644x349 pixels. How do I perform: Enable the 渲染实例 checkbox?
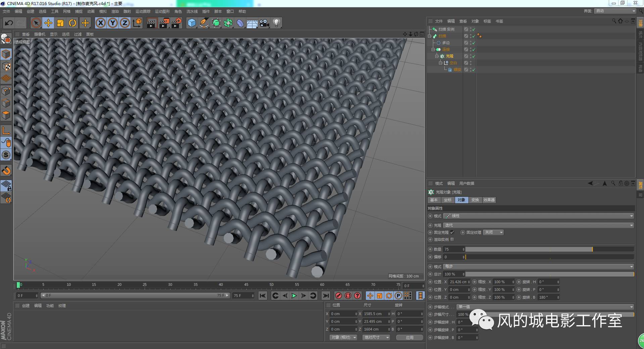pyautogui.click(x=452, y=239)
